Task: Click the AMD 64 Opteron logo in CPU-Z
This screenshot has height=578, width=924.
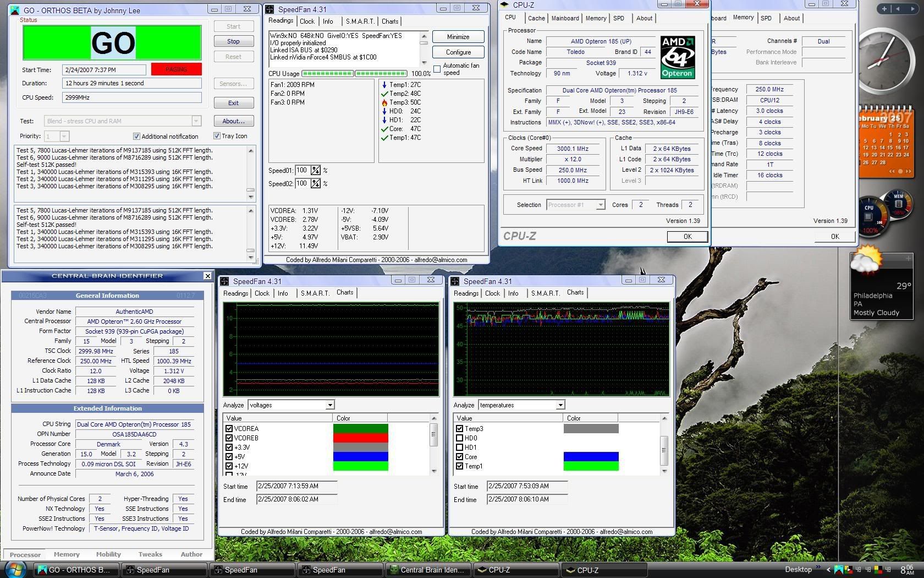Action: (x=677, y=58)
